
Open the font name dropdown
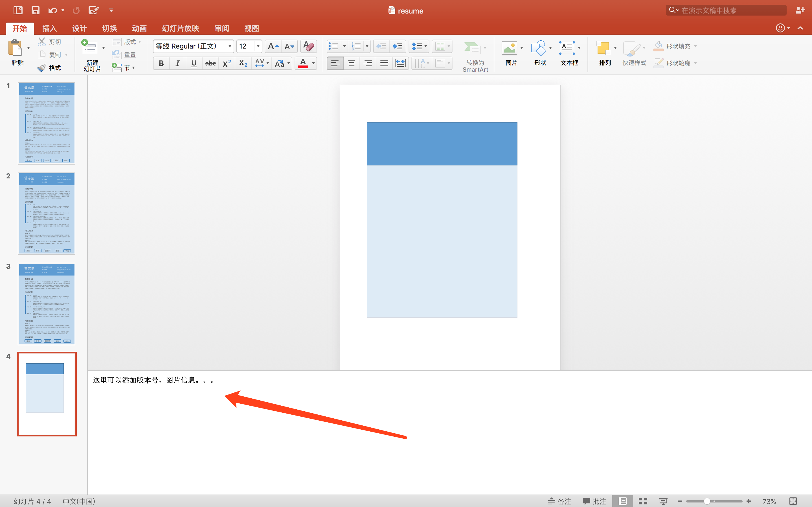click(x=230, y=46)
